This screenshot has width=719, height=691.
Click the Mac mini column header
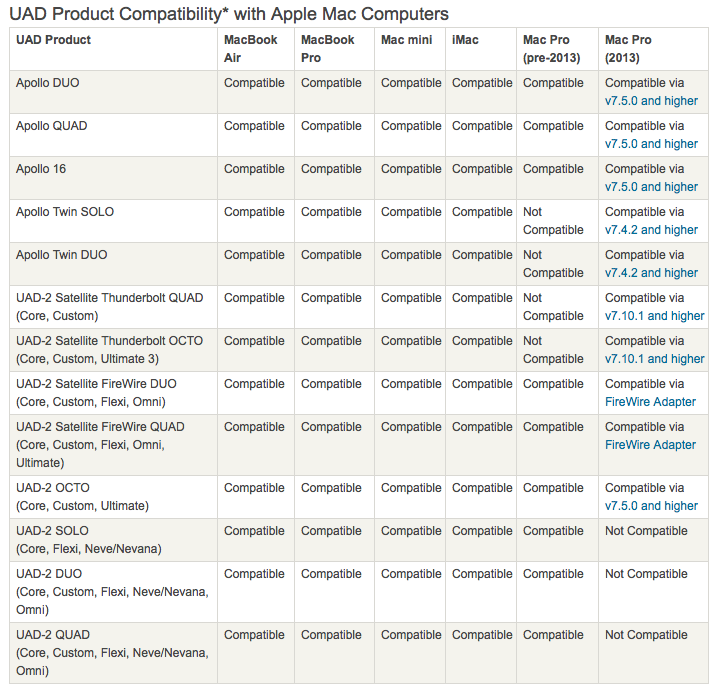(406, 40)
